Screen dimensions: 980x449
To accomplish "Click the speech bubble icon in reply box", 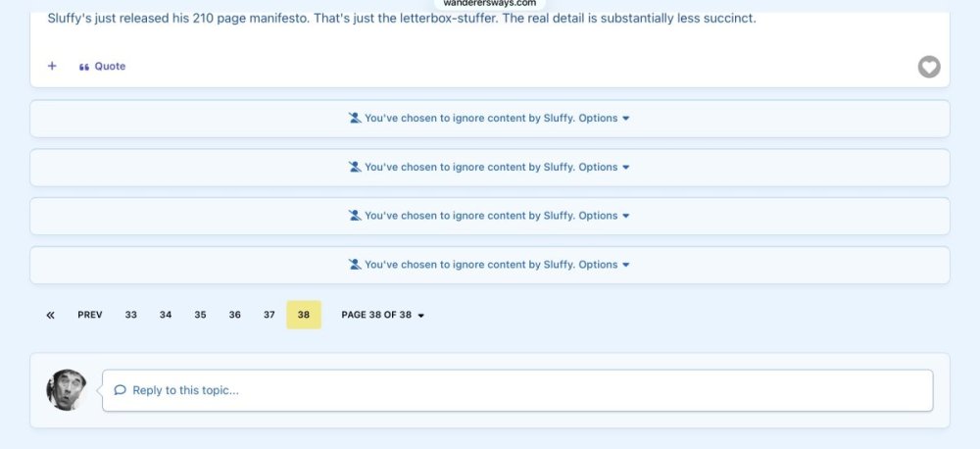I will point(120,390).
